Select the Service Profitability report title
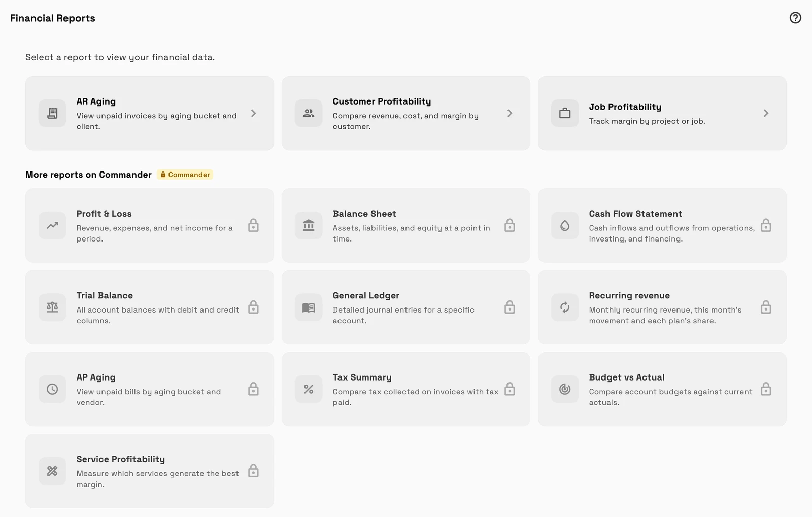 tap(120, 459)
